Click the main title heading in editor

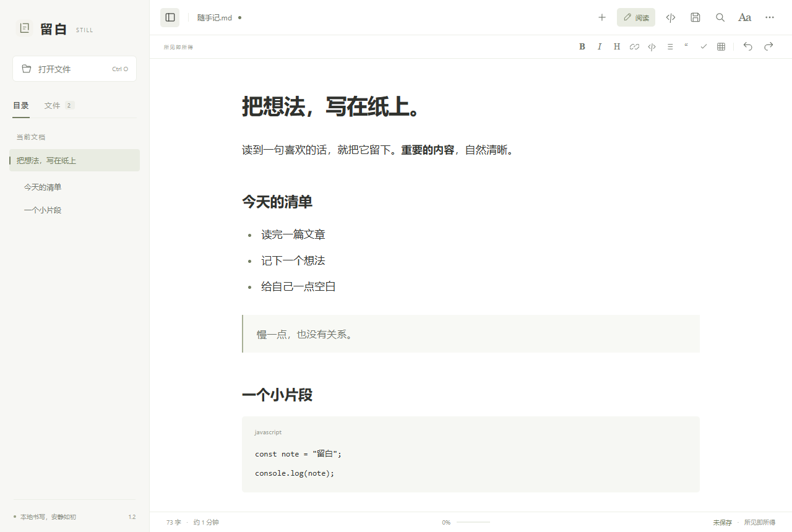(x=332, y=107)
